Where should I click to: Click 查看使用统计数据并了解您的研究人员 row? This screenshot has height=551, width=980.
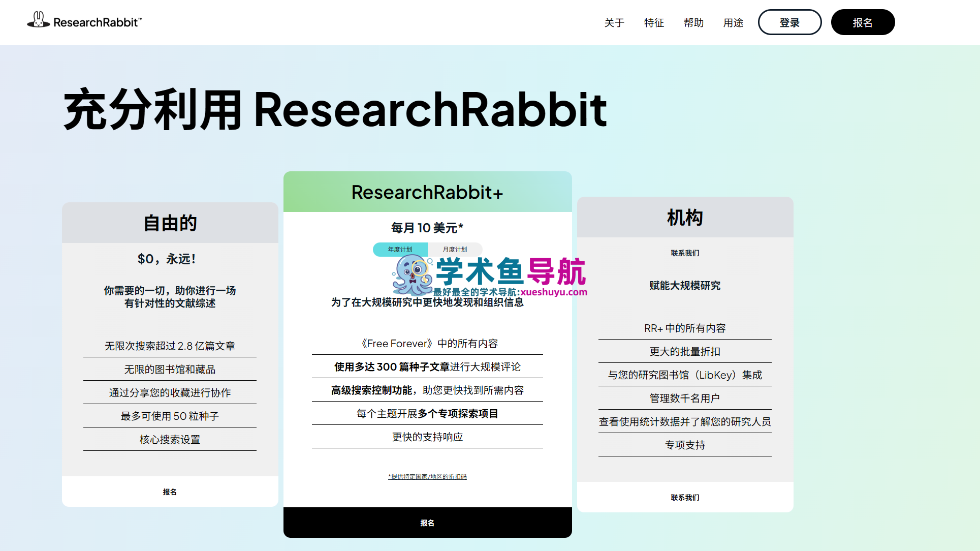(x=685, y=421)
